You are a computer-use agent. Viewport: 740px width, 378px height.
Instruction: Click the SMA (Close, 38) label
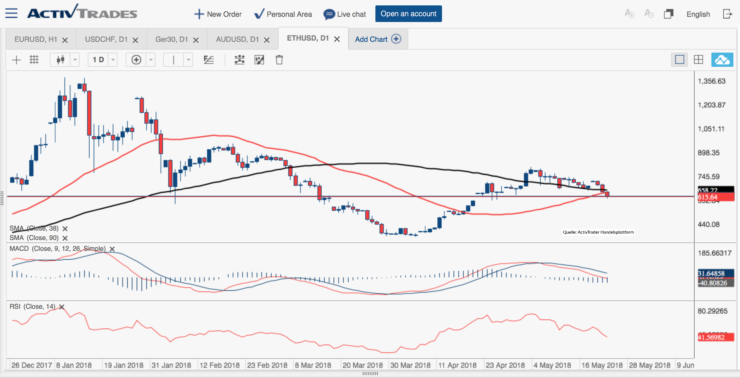click(34, 228)
